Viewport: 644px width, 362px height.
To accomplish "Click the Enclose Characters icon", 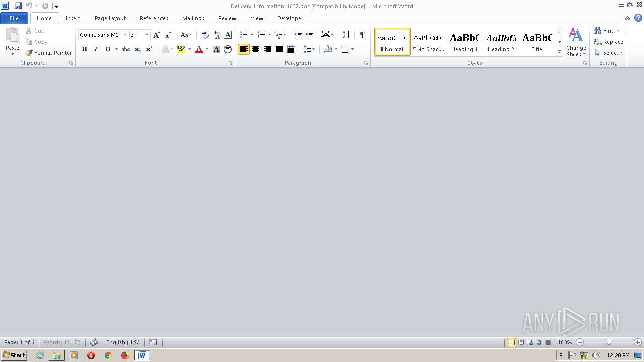I will pos(228,49).
